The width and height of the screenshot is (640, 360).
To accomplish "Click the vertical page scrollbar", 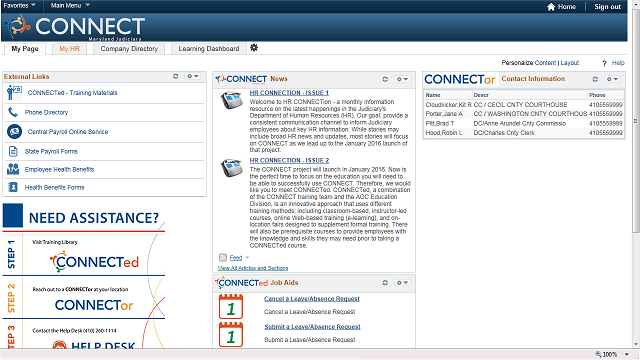I will point(636,121).
